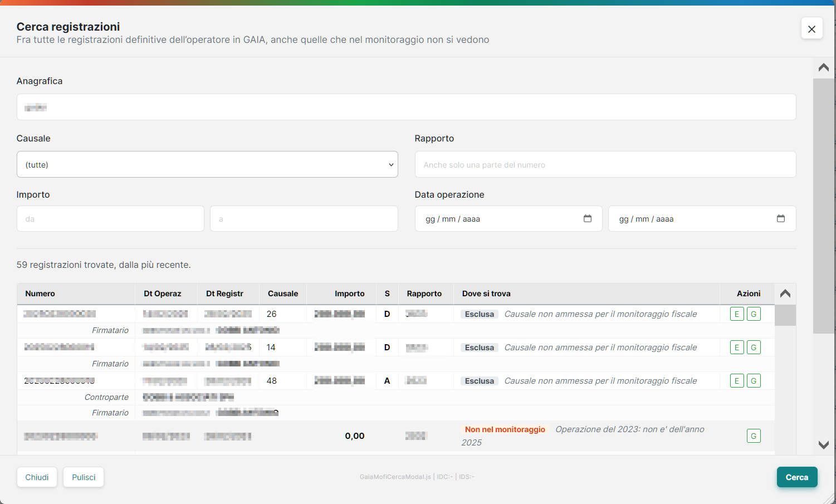
Task: Click the Anagrafica input field
Action: (x=406, y=107)
